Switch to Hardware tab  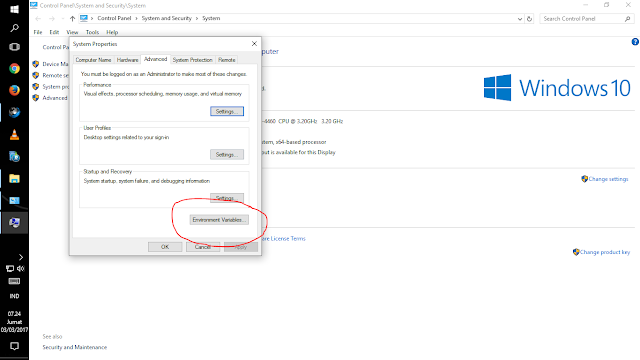click(x=127, y=60)
